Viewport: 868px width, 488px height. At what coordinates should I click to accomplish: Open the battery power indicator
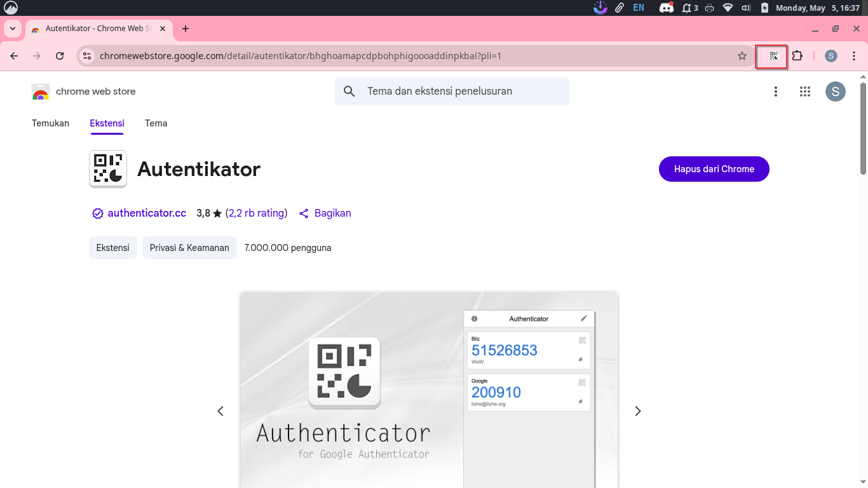[764, 8]
